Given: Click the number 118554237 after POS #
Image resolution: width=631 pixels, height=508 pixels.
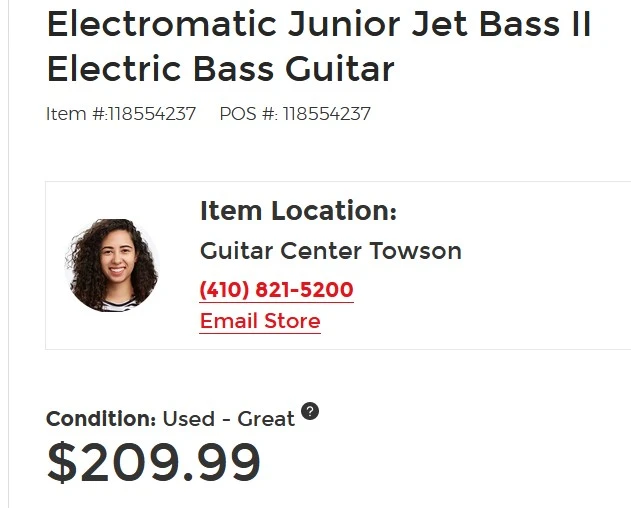Looking at the screenshot, I should pyautogui.click(x=326, y=114).
